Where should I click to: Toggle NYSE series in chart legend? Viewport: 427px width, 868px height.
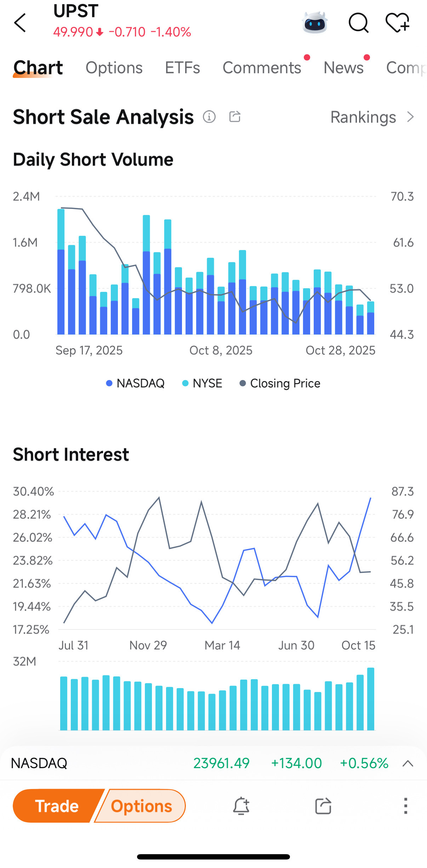(x=202, y=383)
